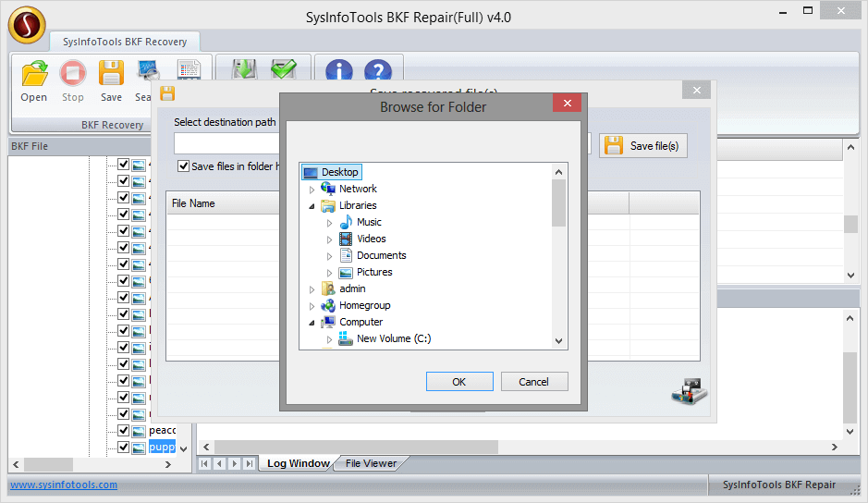Image resolution: width=868 pixels, height=503 pixels.
Task: Click folder tree scrollbar down arrow
Action: click(x=558, y=341)
